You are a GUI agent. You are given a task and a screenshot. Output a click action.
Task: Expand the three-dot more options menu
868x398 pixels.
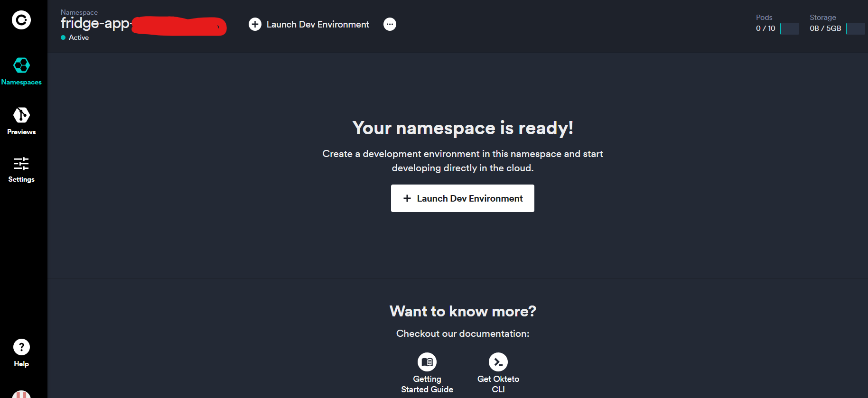pos(390,24)
